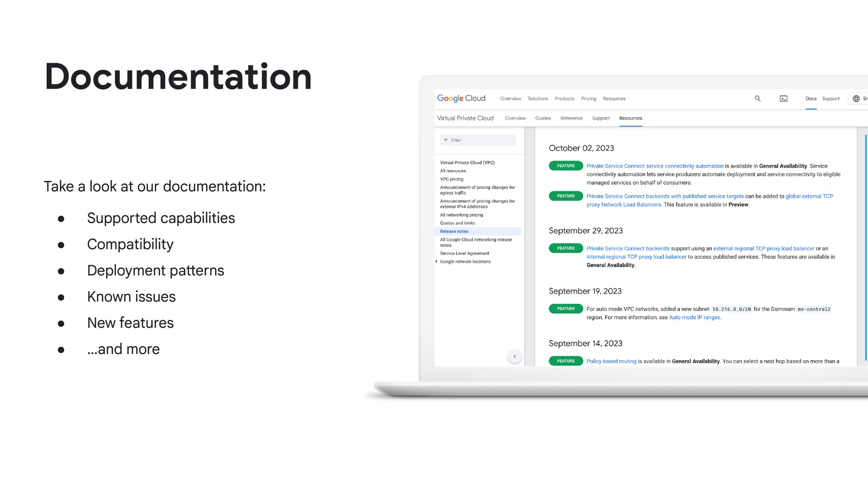Click Release notes in the sidebar menu

(454, 231)
